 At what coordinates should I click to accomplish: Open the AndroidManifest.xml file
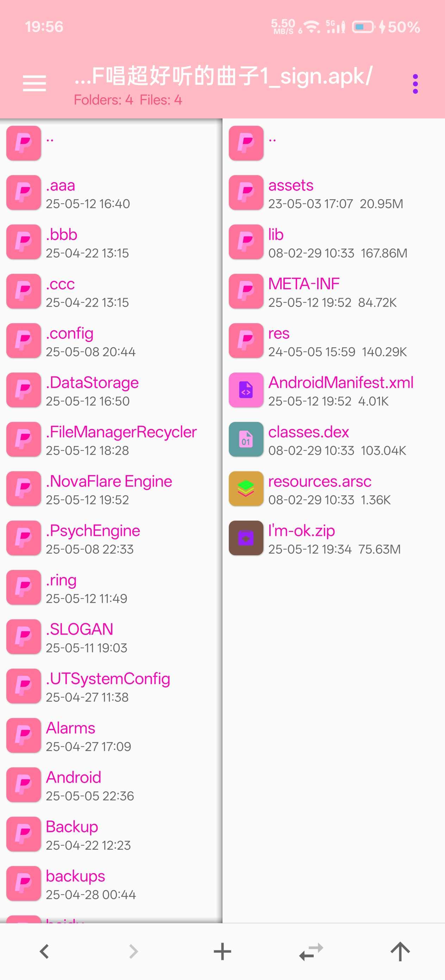click(334, 390)
